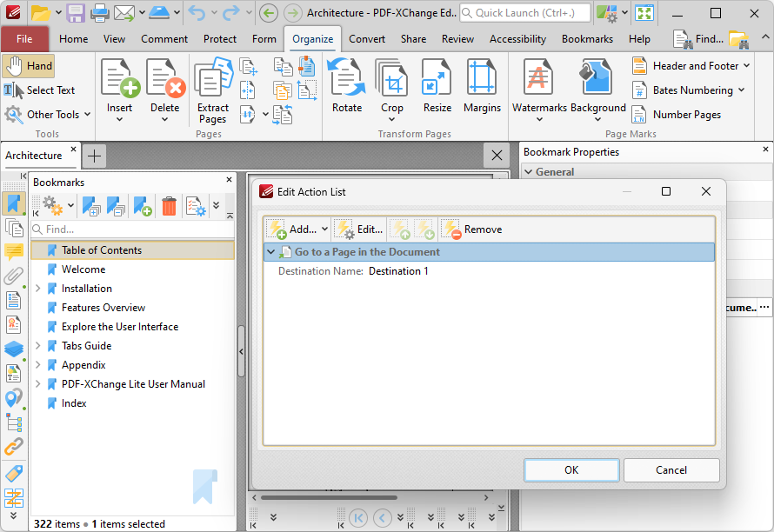The height and width of the screenshot is (532, 774).
Task: Go to first page navigation icon
Action: (x=358, y=518)
